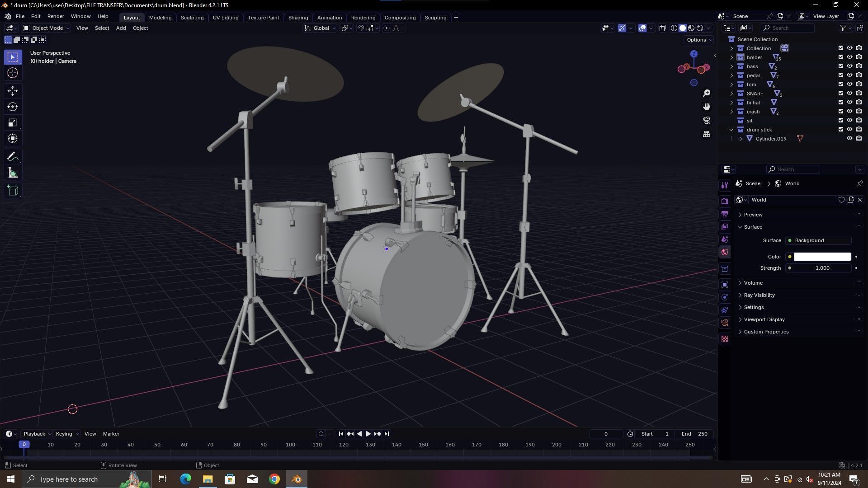Click the Background surface shader button
This screenshot has width=868, height=488.
coord(819,240)
